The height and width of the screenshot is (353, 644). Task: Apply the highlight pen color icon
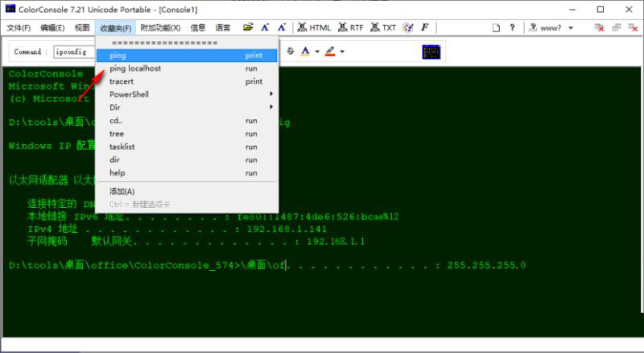(x=330, y=52)
